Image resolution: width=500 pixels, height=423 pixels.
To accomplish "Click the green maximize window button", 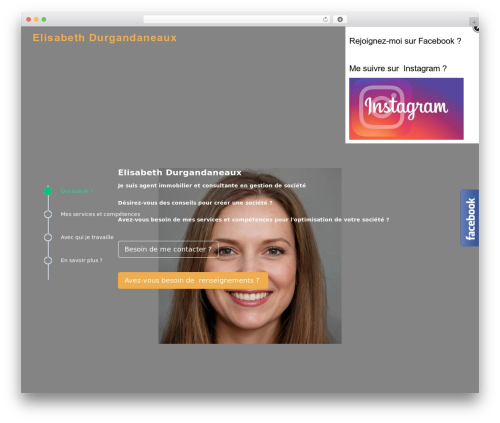I will point(44,19).
